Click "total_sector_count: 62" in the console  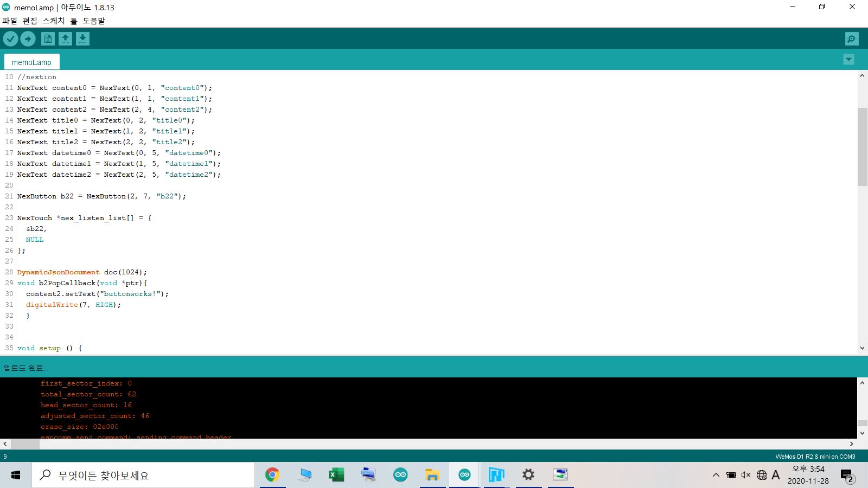pos(88,394)
